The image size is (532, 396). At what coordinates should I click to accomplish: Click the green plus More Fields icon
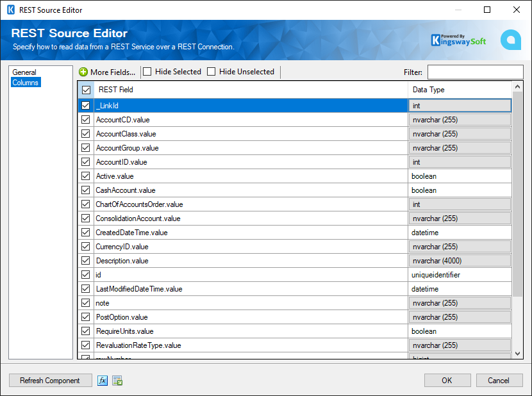[83, 72]
